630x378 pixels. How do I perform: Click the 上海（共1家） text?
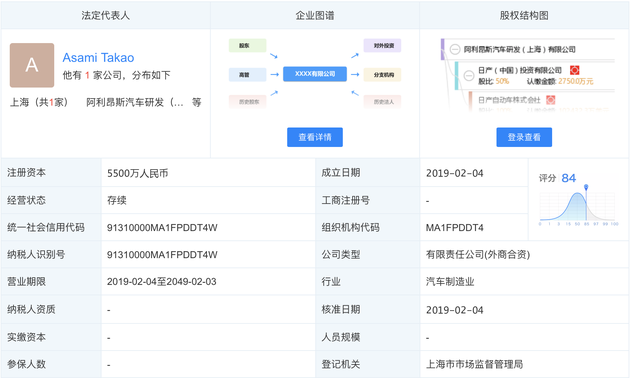pos(39,102)
